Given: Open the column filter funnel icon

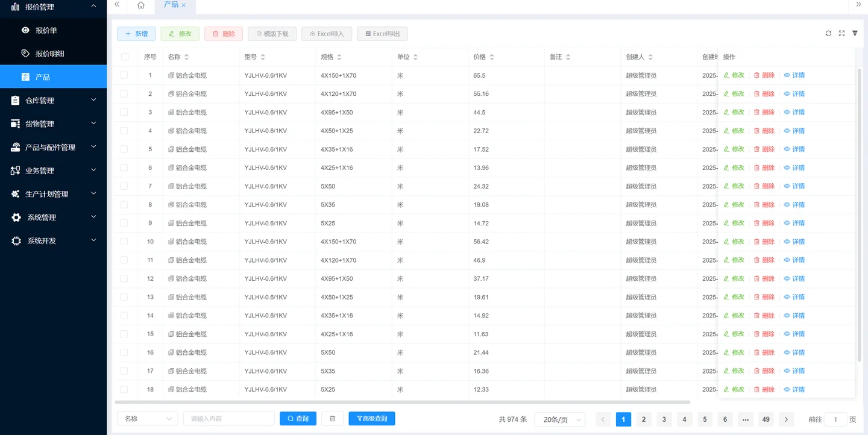Looking at the screenshot, I should tap(855, 34).
